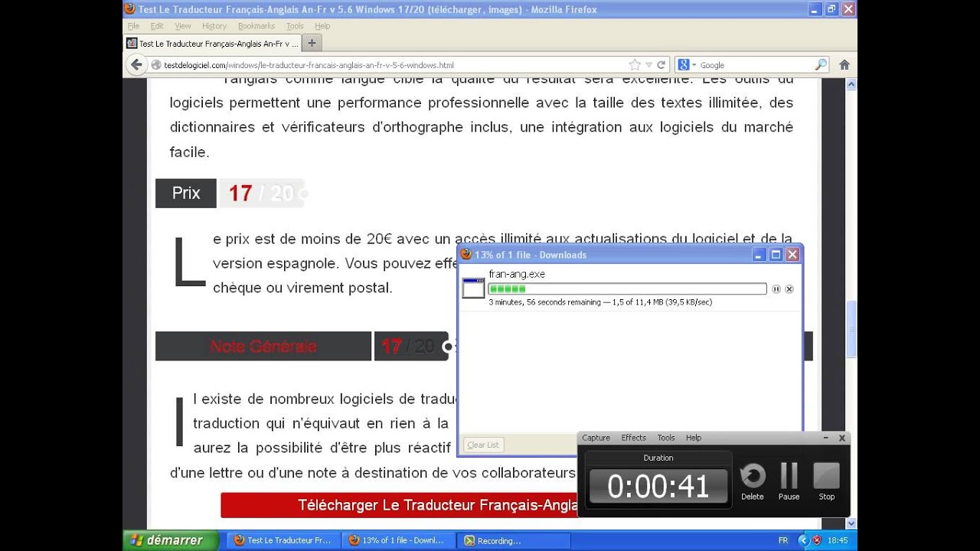
Task: Open new tab with plus button
Action: (x=312, y=44)
